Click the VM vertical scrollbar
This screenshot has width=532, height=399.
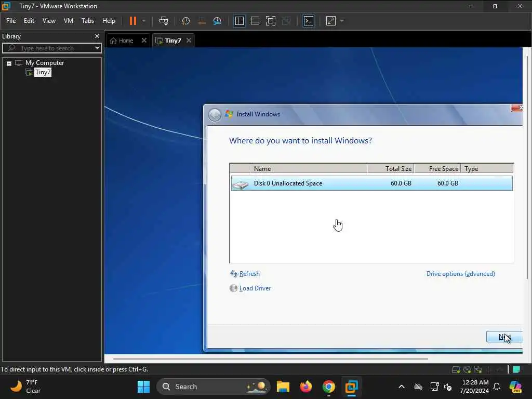527,168
